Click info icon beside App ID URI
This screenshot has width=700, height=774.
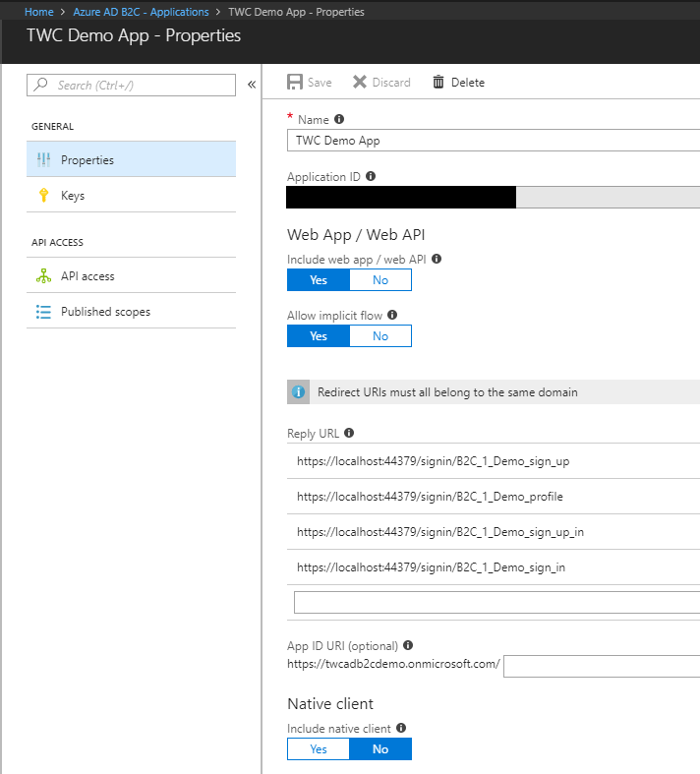click(x=408, y=645)
